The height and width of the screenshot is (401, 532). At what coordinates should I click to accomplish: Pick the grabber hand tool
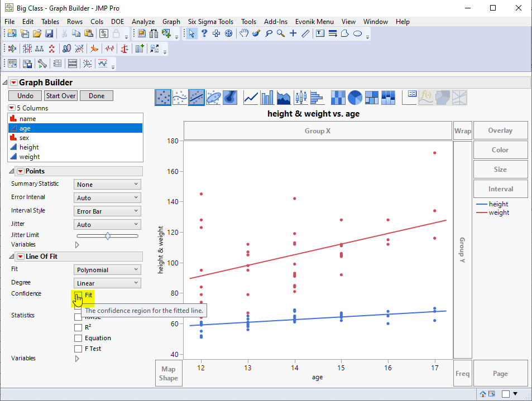coord(243,33)
